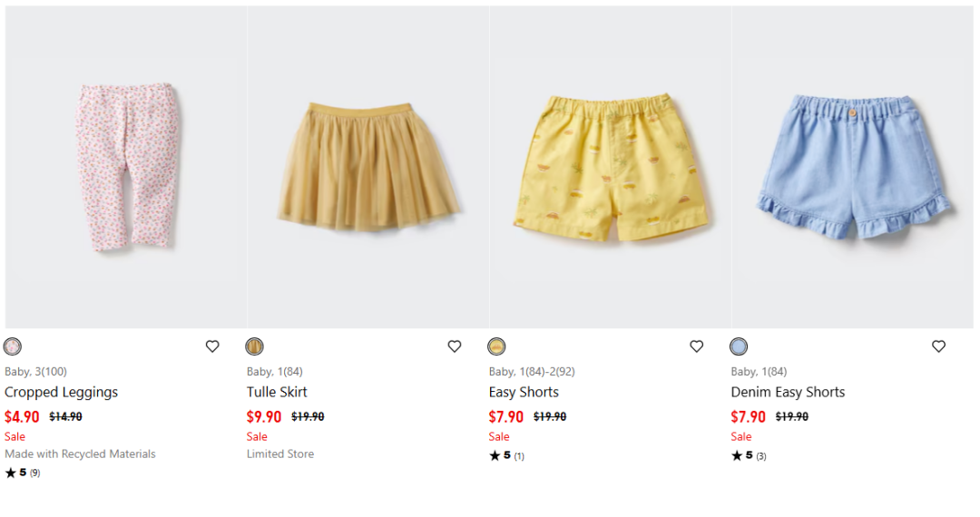This screenshot has height=517, width=980.
Task: Pick yellow color swatch for Easy Shorts
Action: pos(496,346)
